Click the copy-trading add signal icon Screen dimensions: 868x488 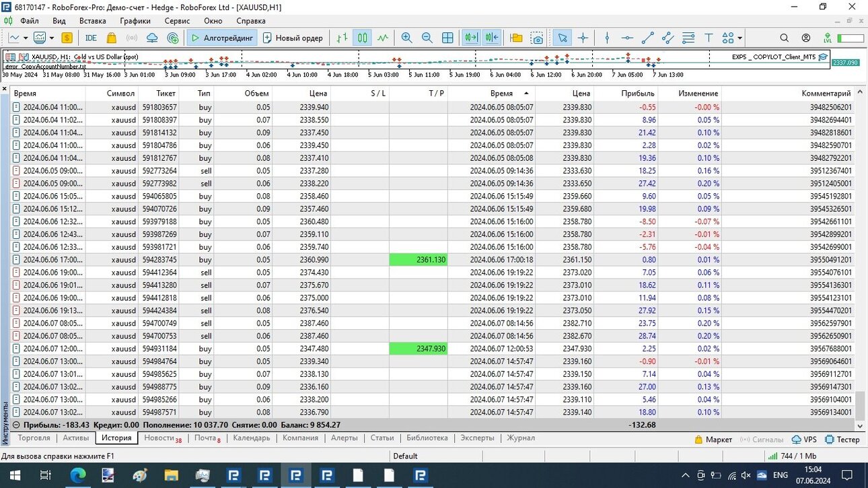click(x=173, y=38)
